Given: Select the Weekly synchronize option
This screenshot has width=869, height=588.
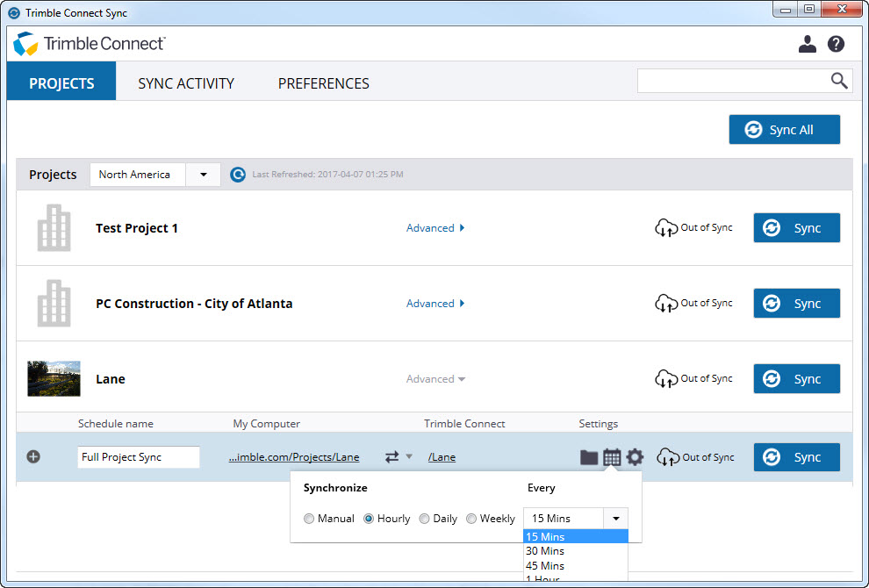Looking at the screenshot, I should (x=471, y=519).
